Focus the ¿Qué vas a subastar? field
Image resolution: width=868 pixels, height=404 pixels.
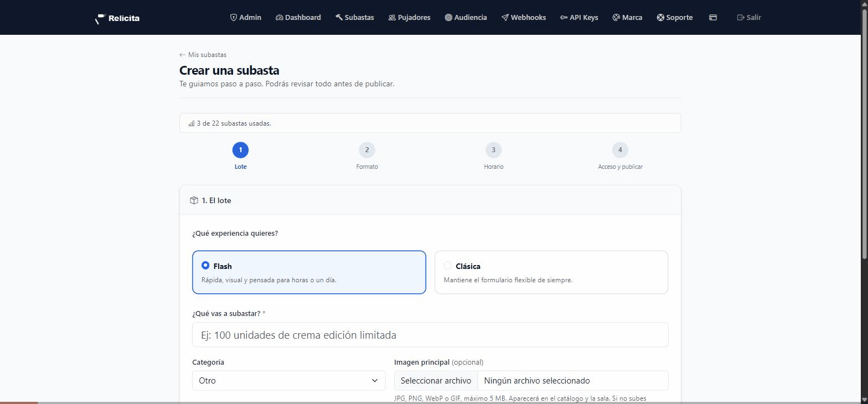click(x=430, y=335)
